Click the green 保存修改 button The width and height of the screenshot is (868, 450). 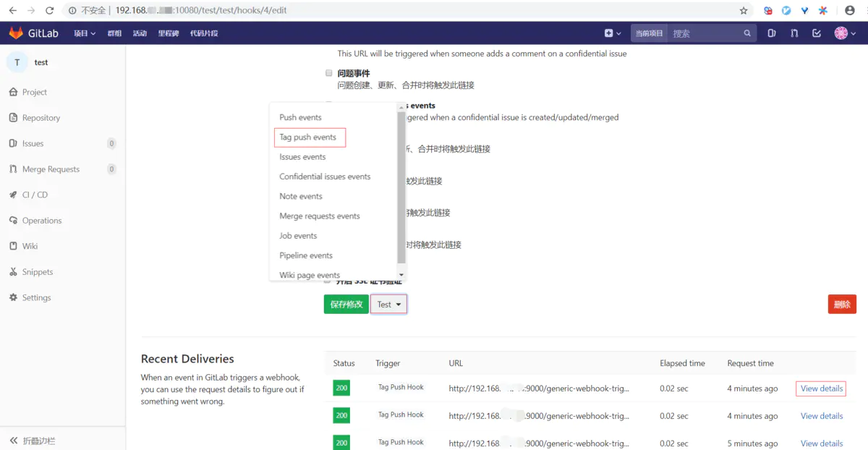[346, 305]
